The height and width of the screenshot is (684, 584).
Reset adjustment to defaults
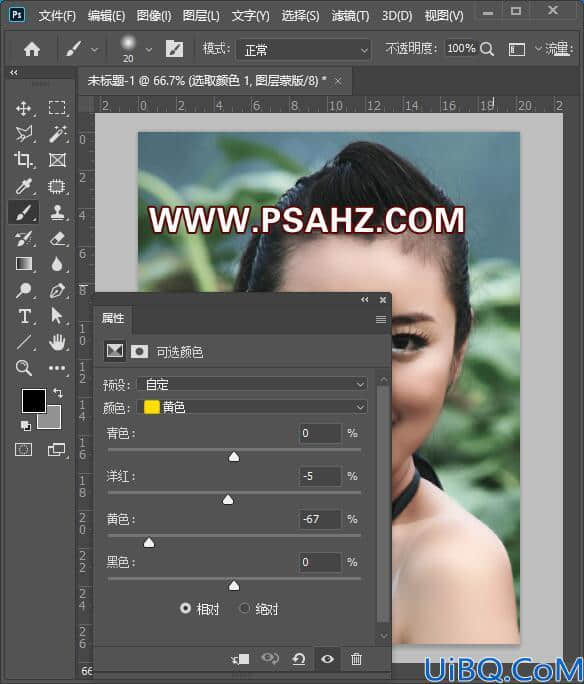point(299,659)
